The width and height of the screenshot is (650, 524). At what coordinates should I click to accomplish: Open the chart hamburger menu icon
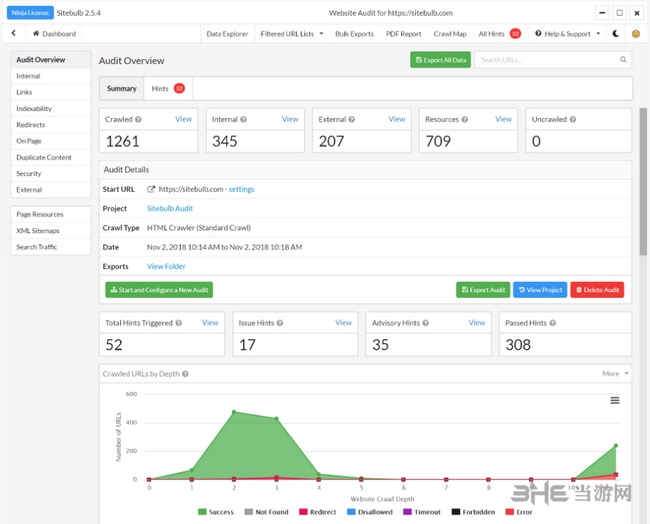(615, 400)
